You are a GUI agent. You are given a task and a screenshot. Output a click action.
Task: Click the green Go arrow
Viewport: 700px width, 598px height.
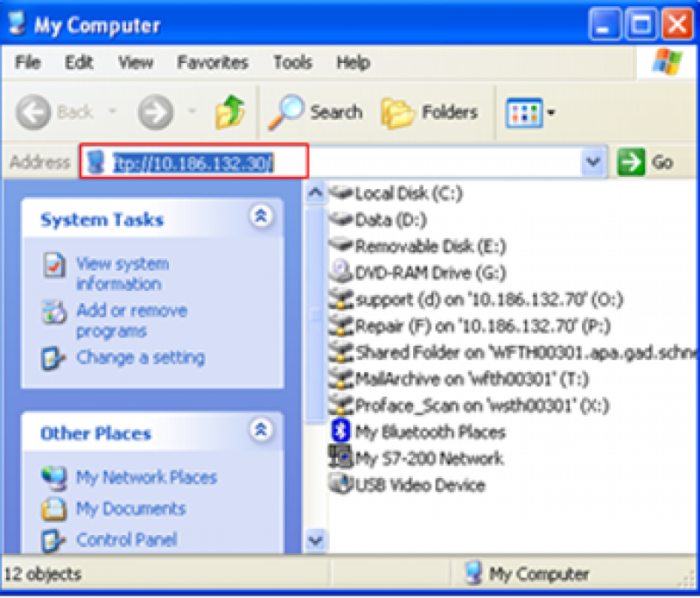pos(631,162)
